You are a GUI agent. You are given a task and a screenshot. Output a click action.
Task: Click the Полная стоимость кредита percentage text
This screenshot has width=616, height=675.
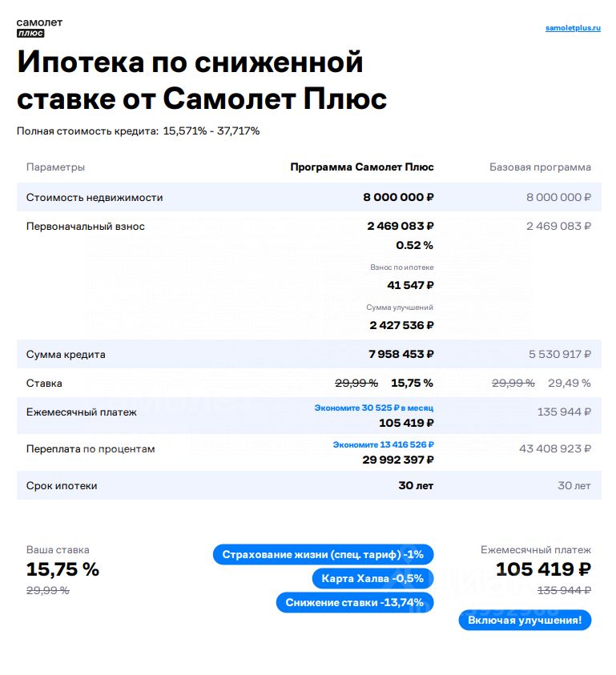tap(211, 131)
